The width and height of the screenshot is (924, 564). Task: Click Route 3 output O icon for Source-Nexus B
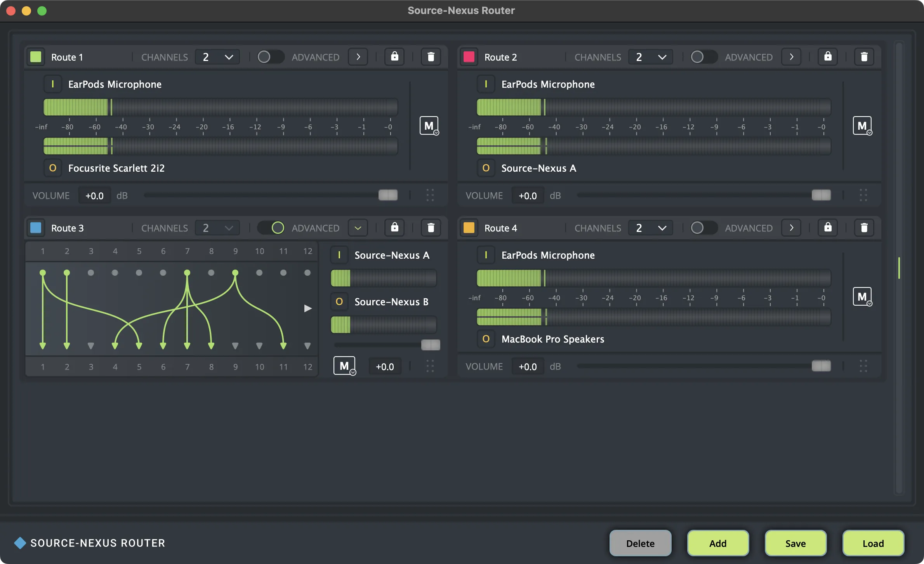339,301
